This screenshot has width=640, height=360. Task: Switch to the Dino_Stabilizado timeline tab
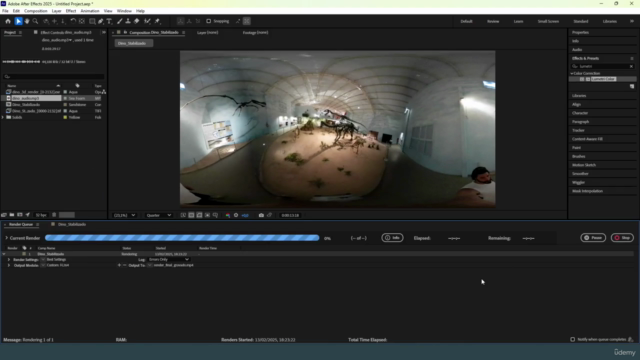click(71, 224)
